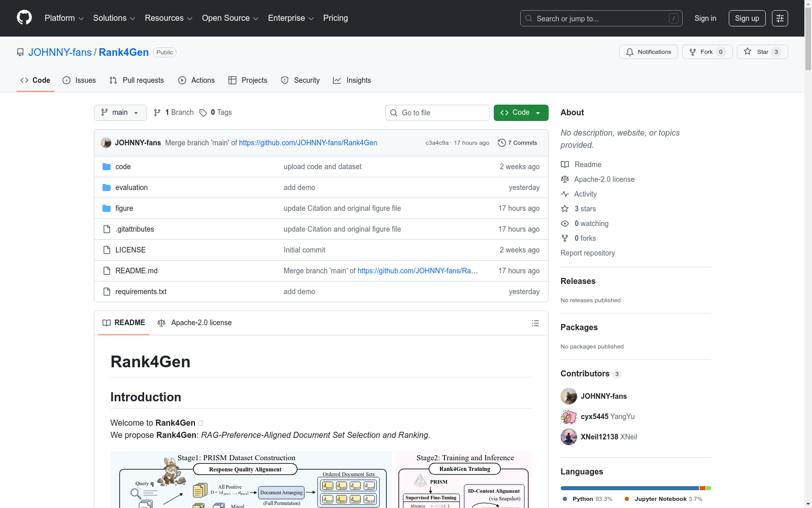Click the Sign up button

click(747, 18)
